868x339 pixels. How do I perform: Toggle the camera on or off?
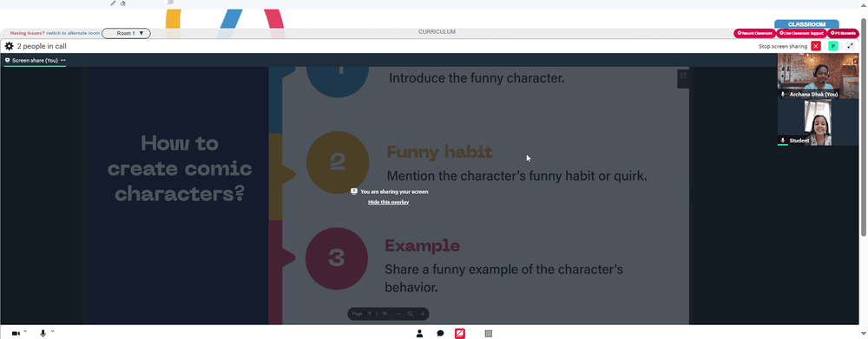(16, 334)
